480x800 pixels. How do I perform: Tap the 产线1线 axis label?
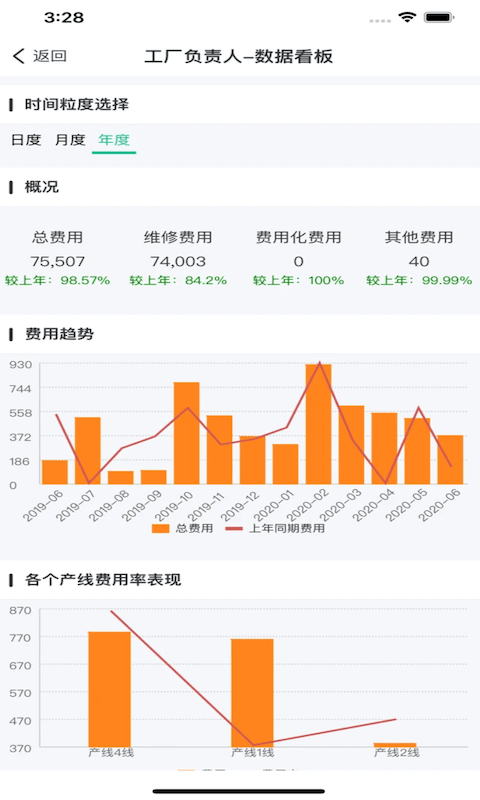coord(253,753)
